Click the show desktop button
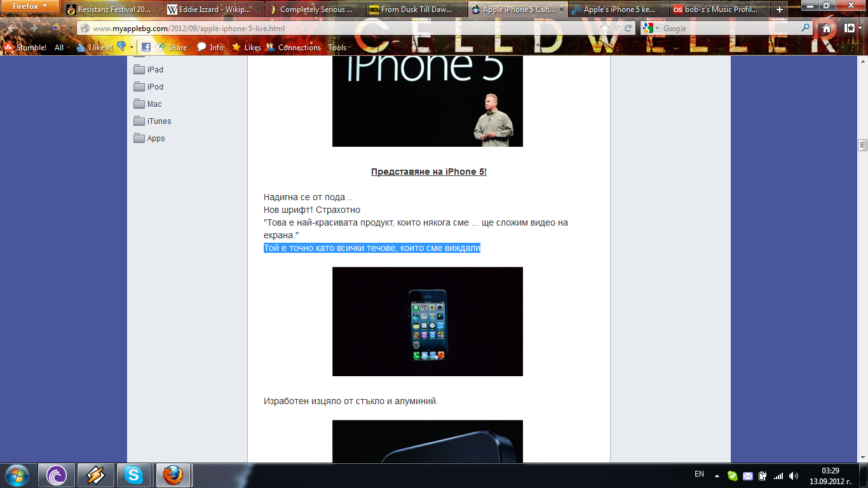The width and height of the screenshot is (868, 488). (864, 475)
